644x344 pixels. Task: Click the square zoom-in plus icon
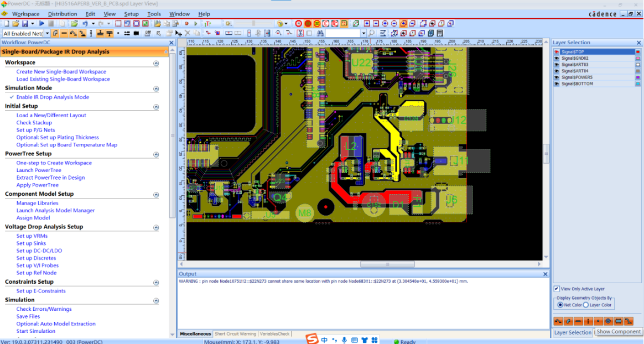(x=367, y=23)
